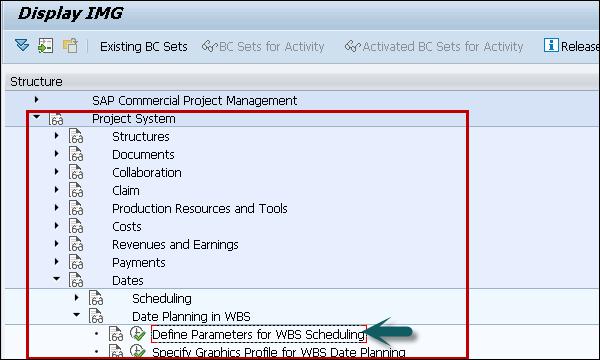Viewport: 600px width, 360px height.
Task: Collapse the Dates node
Action: click(57, 279)
